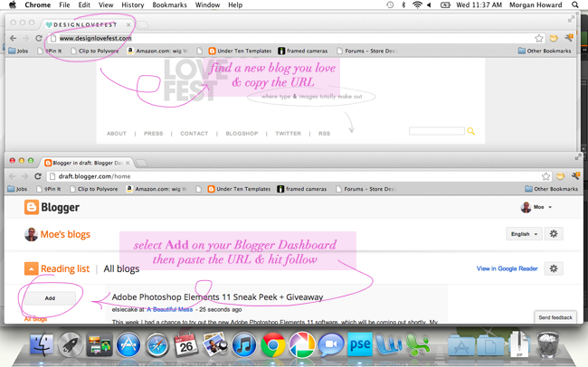Bookmark designlovefest page with star
The height and width of the screenshot is (367, 588).
(x=539, y=38)
